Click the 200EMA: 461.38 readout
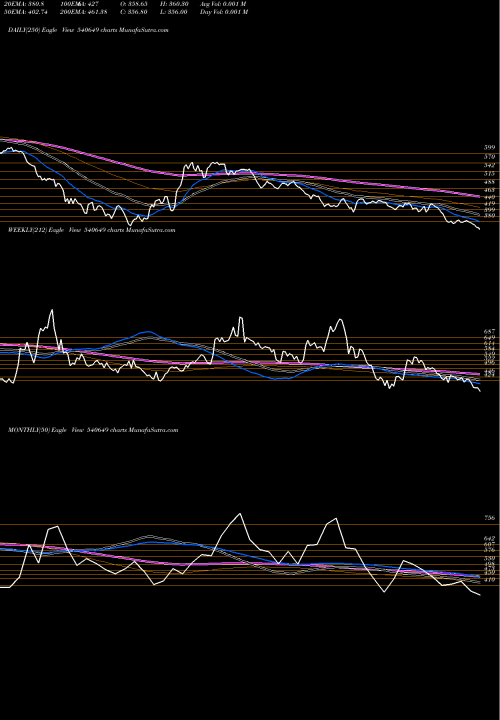This screenshot has width=500, height=720. pyautogui.click(x=84, y=12)
